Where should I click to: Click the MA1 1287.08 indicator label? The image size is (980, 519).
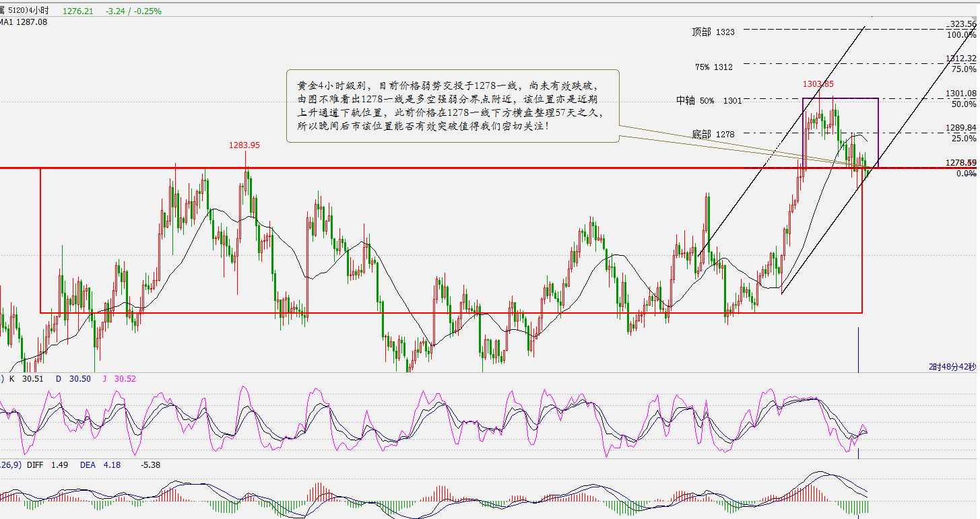[x=24, y=22]
